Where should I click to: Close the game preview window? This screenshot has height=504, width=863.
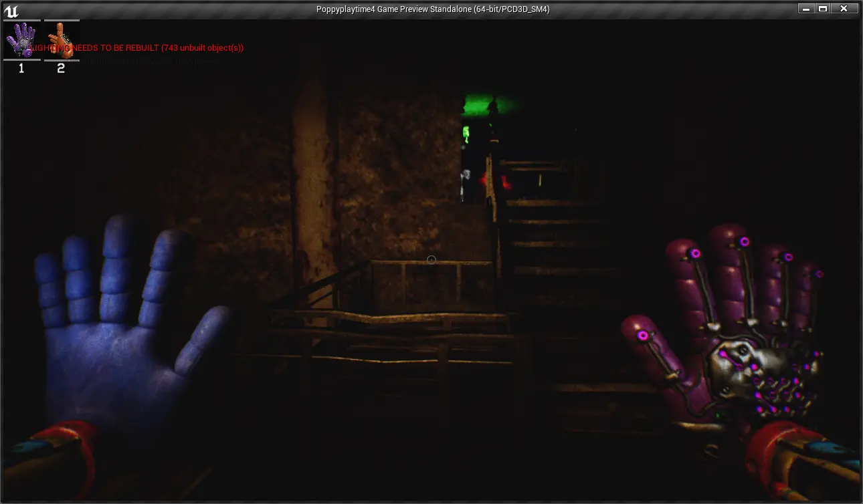point(844,9)
